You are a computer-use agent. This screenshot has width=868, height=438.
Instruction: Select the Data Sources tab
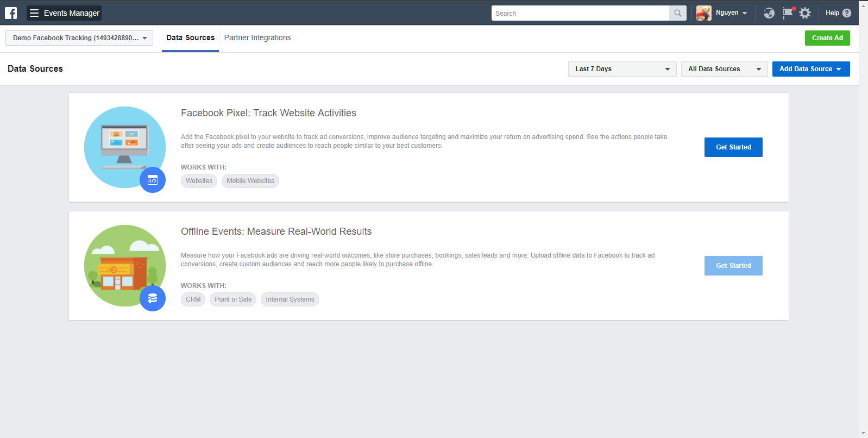190,38
